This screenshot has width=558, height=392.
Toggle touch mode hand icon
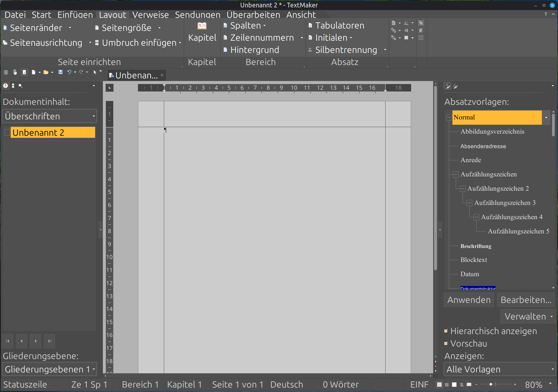pos(15,72)
